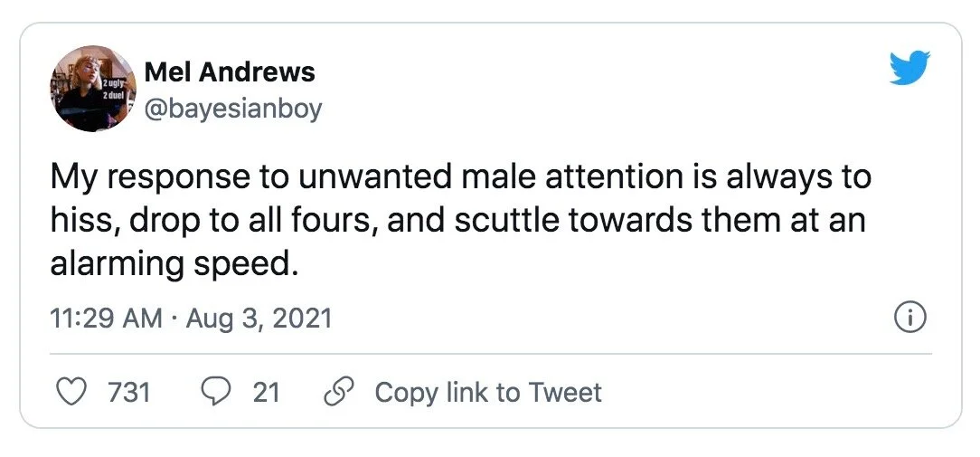Image resolution: width=980 pixels, height=457 pixels.
Task: Open the Mel Andrews display name
Action: coord(230,72)
